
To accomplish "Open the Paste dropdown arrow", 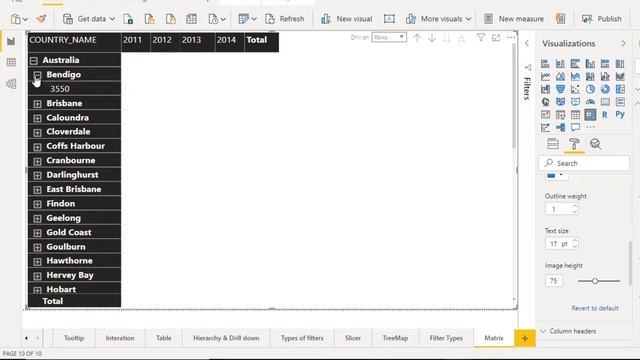I will click(25, 19).
